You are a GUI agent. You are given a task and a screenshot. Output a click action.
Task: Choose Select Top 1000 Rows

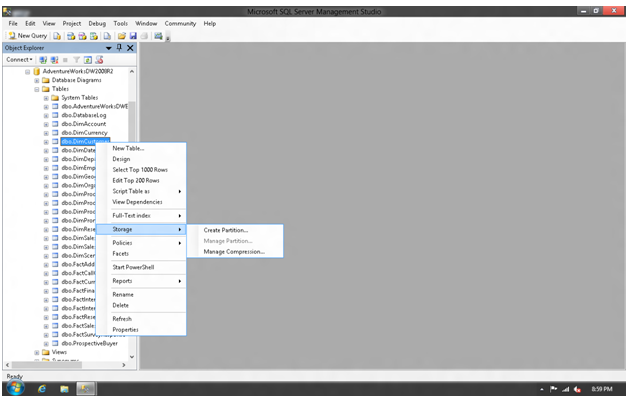(141, 170)
